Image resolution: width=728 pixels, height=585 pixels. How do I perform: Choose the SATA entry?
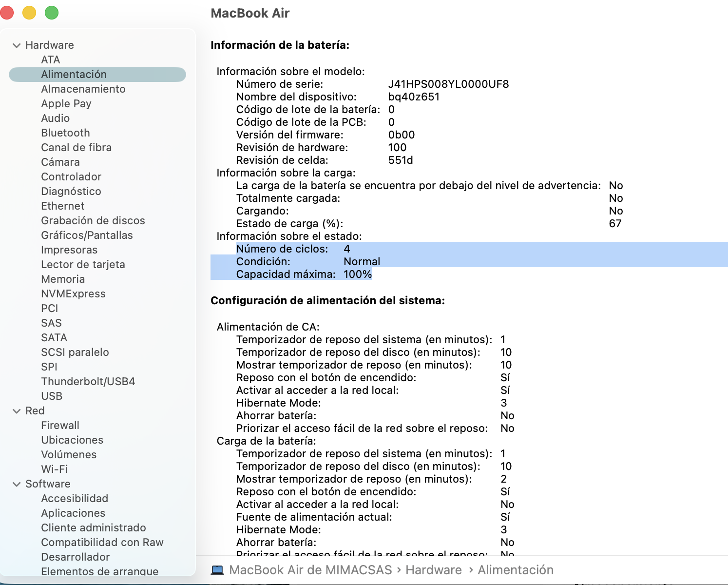coord(54,337)
